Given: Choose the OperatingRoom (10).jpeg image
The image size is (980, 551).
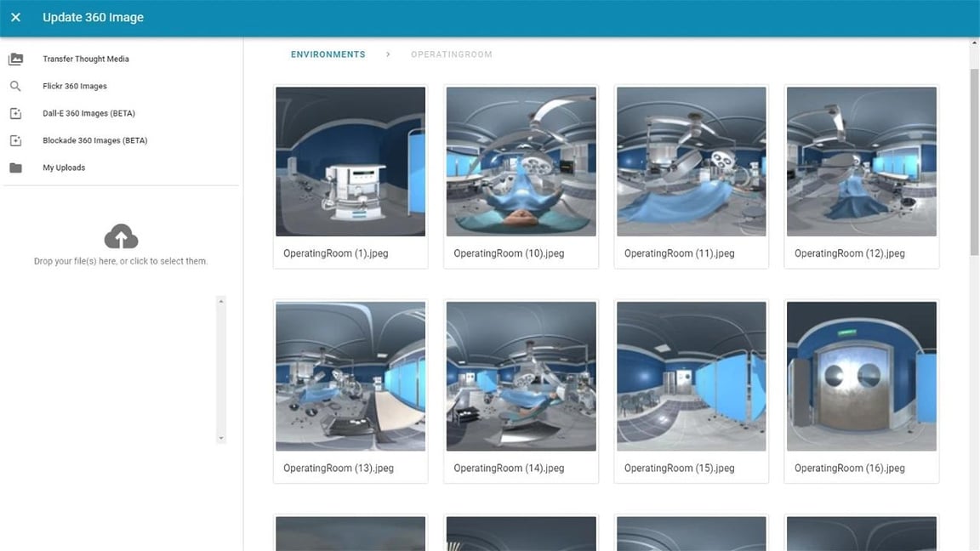Looking at the screenshot, I should (521, 162).
